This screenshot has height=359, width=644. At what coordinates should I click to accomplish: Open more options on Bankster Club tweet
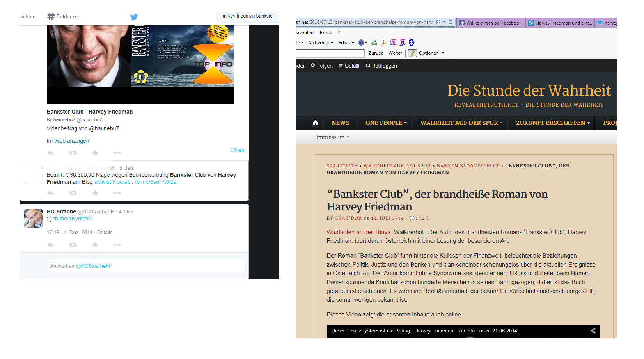coord(117,153)
